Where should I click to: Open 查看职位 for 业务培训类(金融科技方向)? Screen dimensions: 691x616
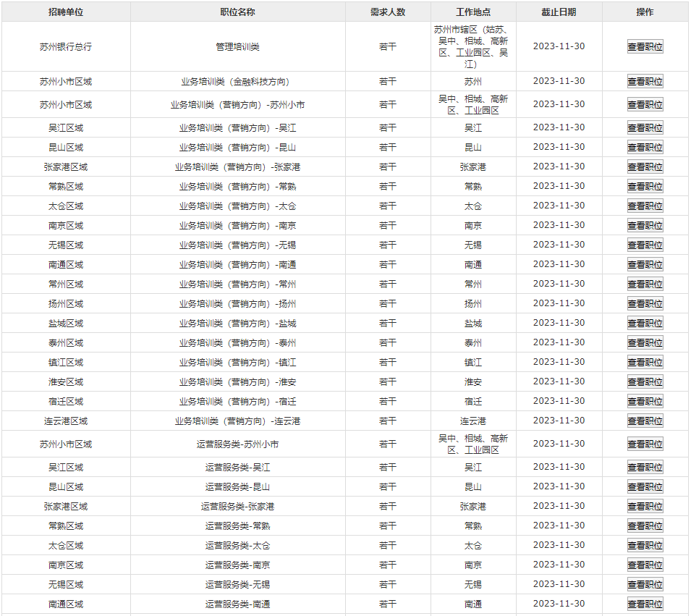pyautogui.click(x=645, y=81)
